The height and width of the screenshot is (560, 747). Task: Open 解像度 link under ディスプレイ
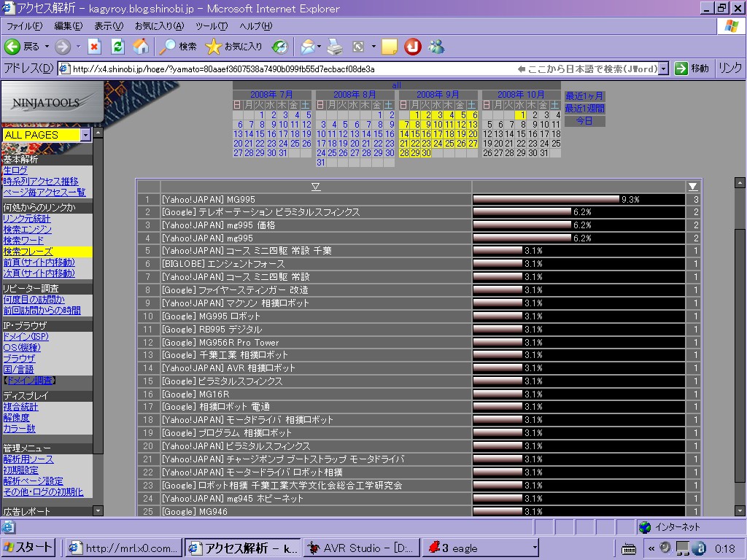[16, 418]
